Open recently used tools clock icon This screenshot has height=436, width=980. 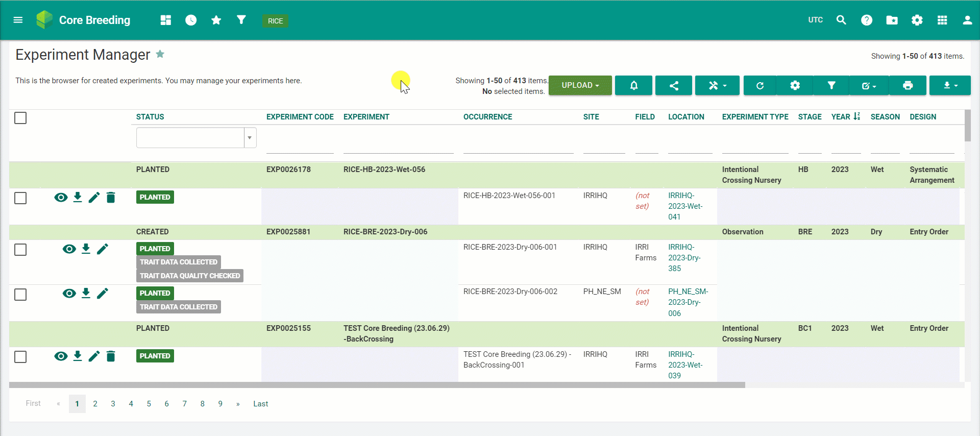tap(191, 20)
